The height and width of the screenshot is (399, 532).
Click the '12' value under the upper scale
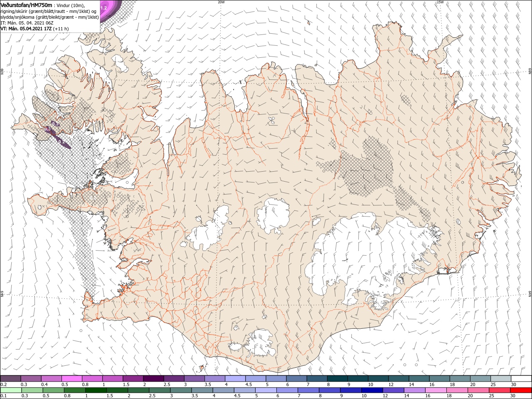click(391, 384)
